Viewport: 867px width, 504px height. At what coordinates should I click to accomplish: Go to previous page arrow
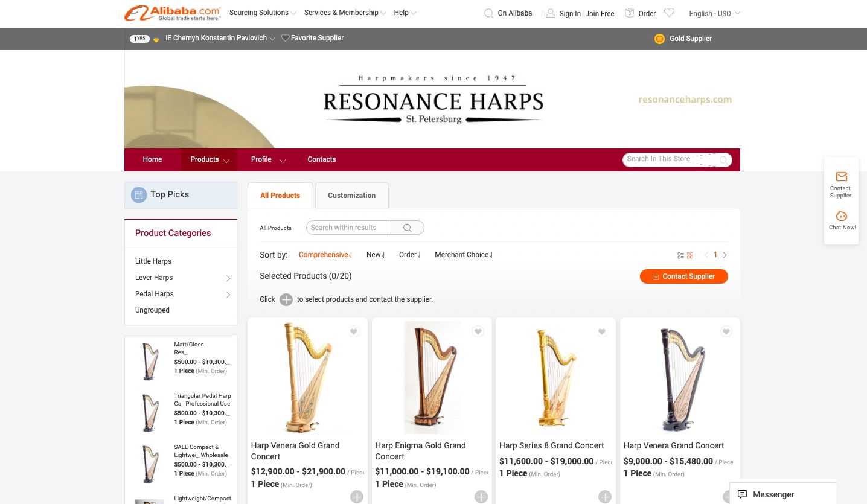(706, 255)
